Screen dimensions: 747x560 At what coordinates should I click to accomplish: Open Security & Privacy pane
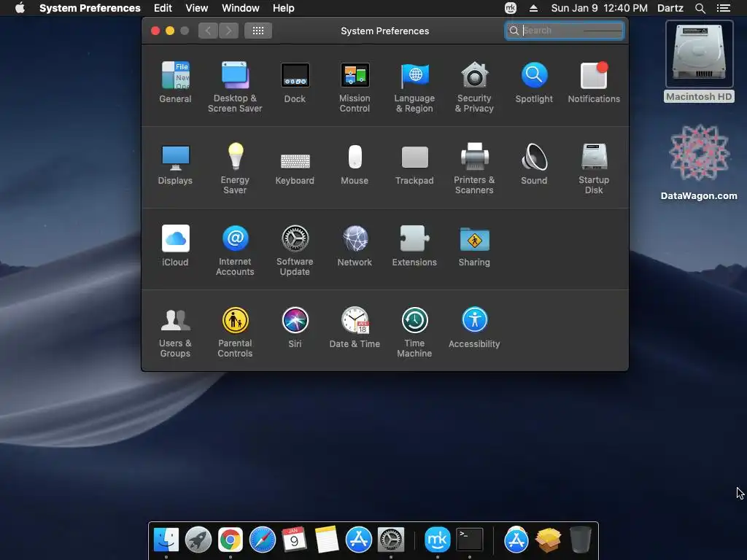pyautogui.click(x=474, y=87)
